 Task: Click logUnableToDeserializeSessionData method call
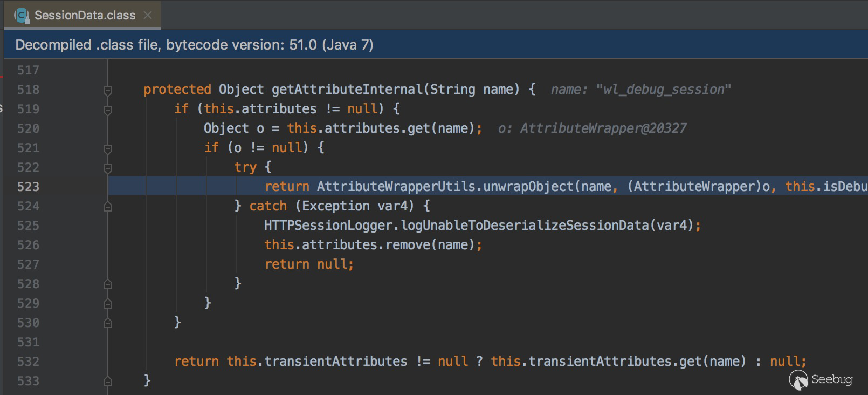525,226
